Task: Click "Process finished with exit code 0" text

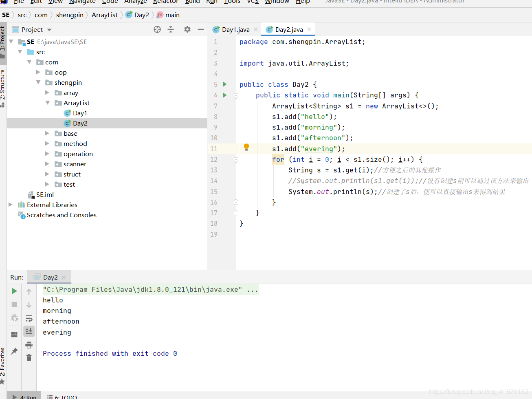Action: click(110, 353)
